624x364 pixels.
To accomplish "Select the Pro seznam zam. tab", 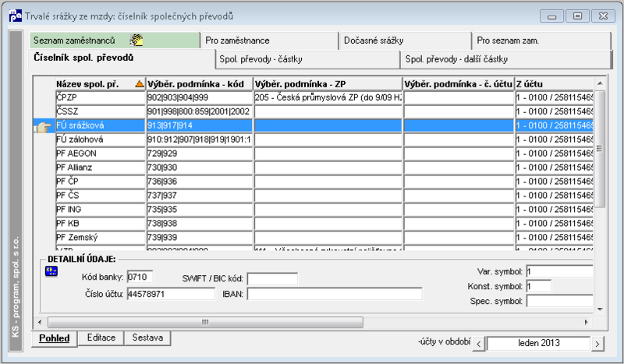I will pyautogui.click(x=541, y=41).
